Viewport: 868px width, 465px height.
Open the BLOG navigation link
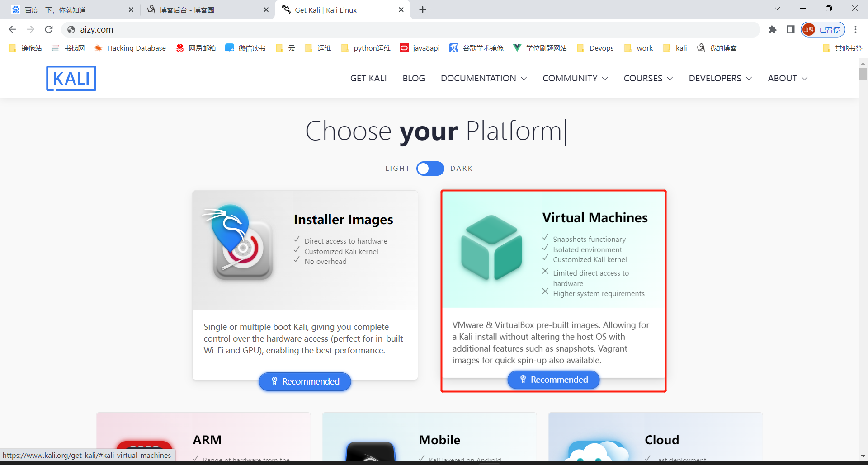414,78
